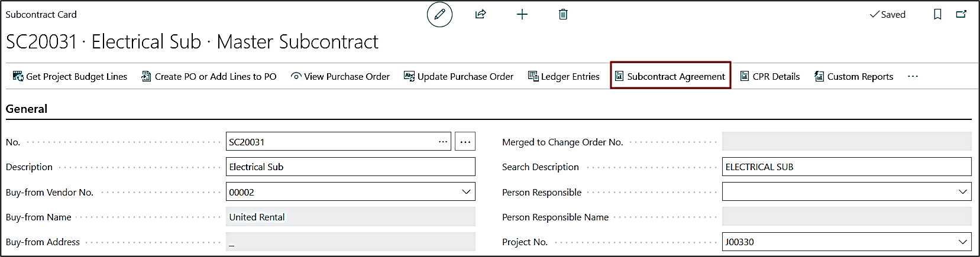
Task: Open card in new window icon
Action: 961,15
